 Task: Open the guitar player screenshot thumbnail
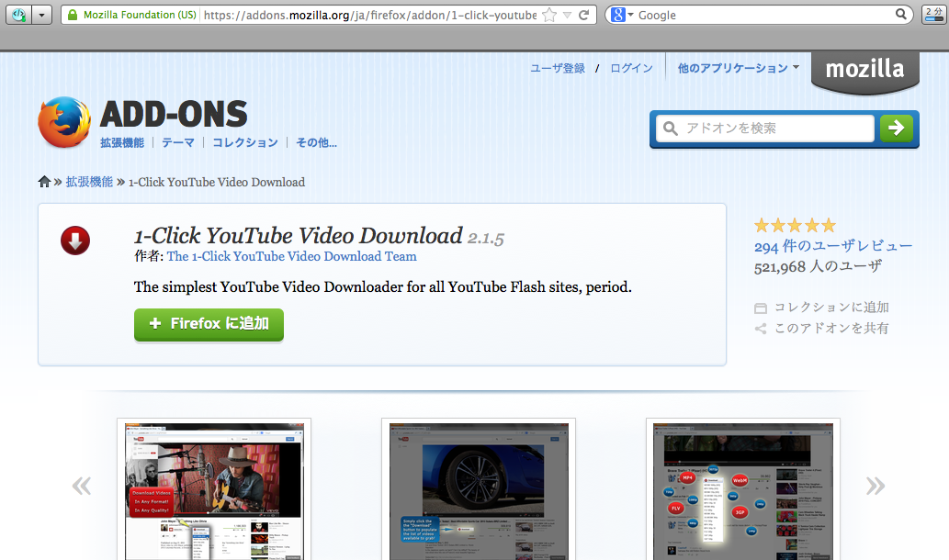(x=214, y=489)
